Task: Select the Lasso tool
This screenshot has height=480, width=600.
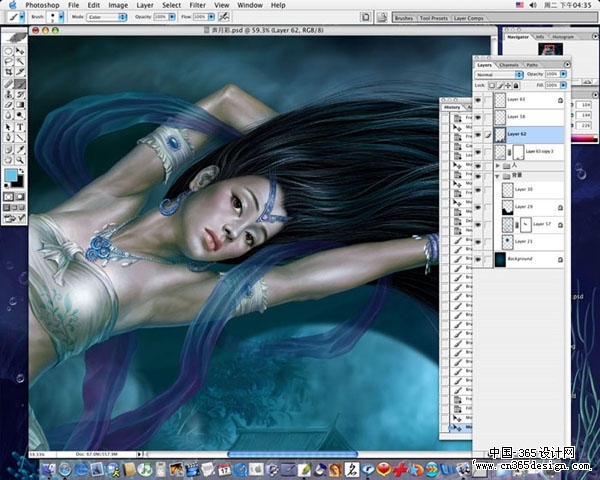Action: [8, 62]
